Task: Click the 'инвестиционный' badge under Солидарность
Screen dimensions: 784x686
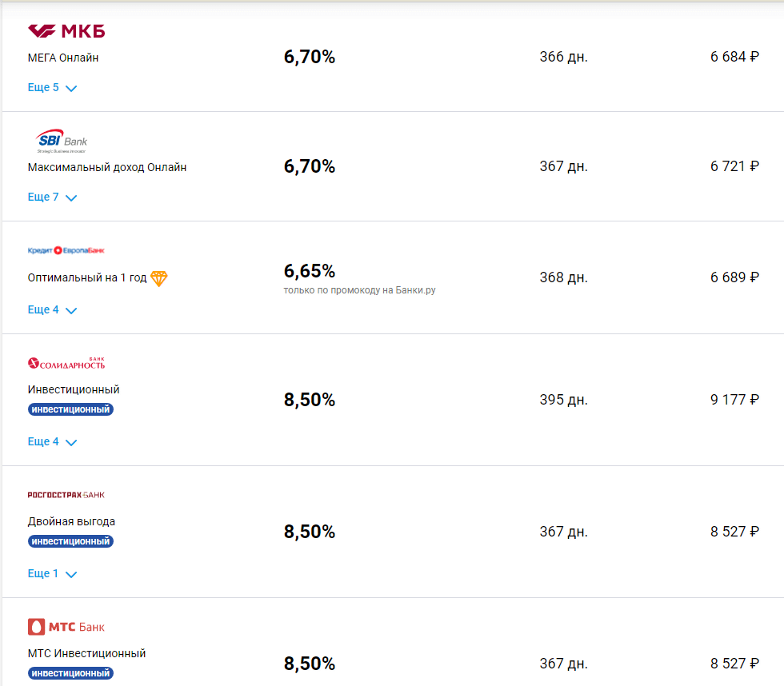Action: click(70, 409)
